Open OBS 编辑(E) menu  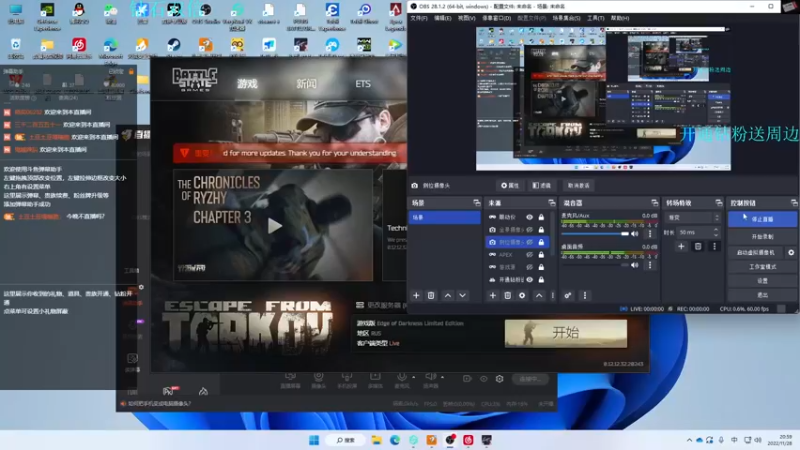click(442, 18)
